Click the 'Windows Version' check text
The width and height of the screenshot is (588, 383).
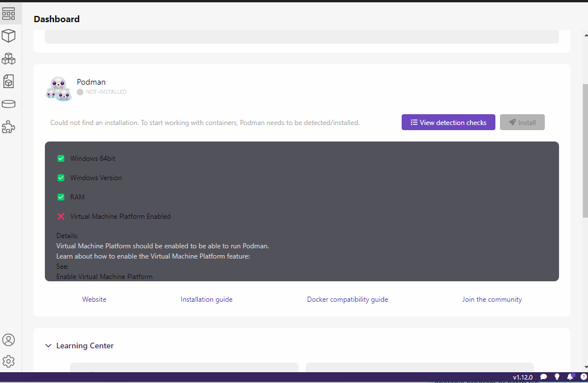96,178
